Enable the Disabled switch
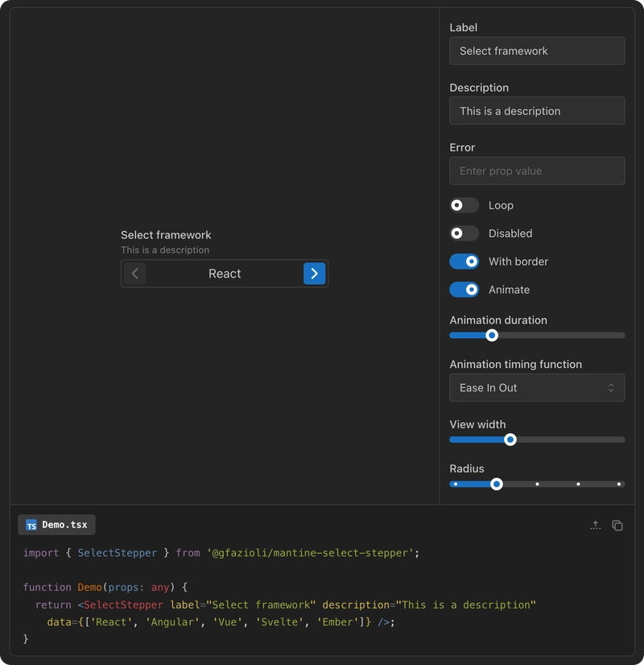Viewport: 644px width, 665px height. point(464,233)
